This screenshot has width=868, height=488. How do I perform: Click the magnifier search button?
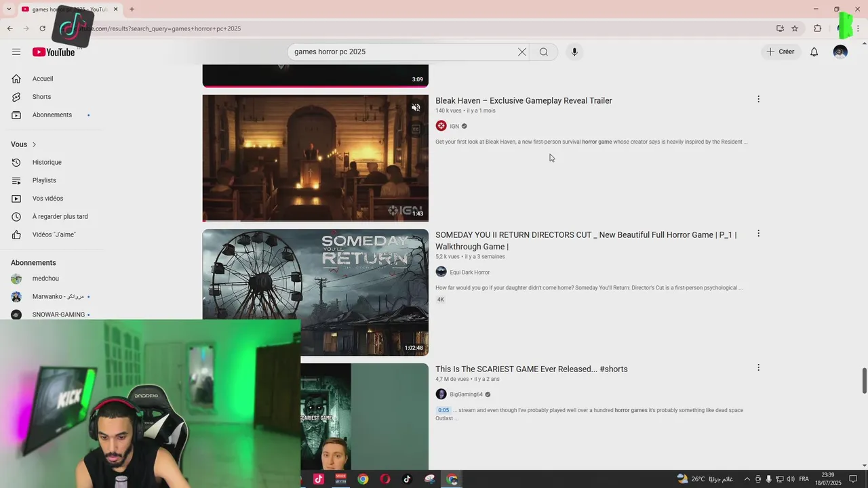tap(544, 52)
